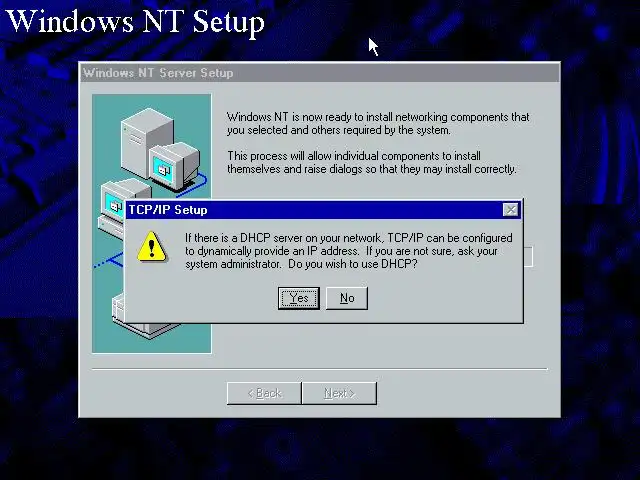The image size is (640, 480).
Task: Click the 'Windows NT is now ready' paragraph
Action: point(378,123)
